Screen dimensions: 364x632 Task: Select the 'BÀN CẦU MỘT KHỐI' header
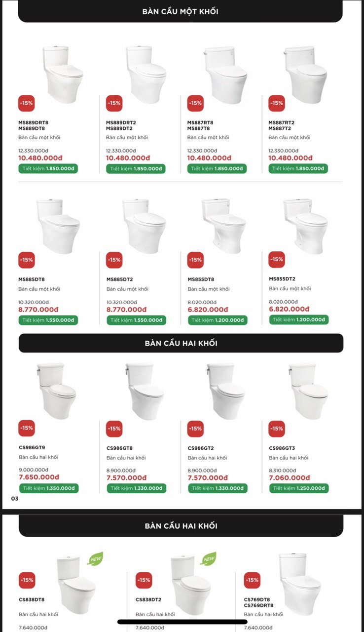click(x=181, y=11)
